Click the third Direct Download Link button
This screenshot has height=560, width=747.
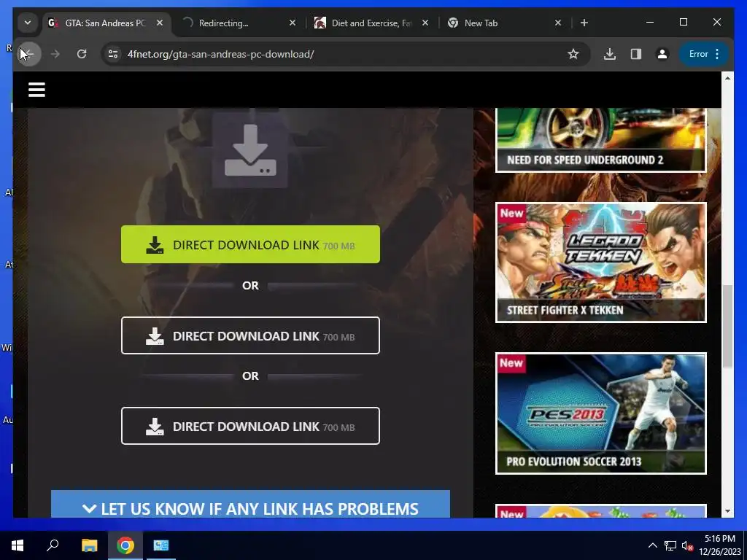[x=251, y=426]
